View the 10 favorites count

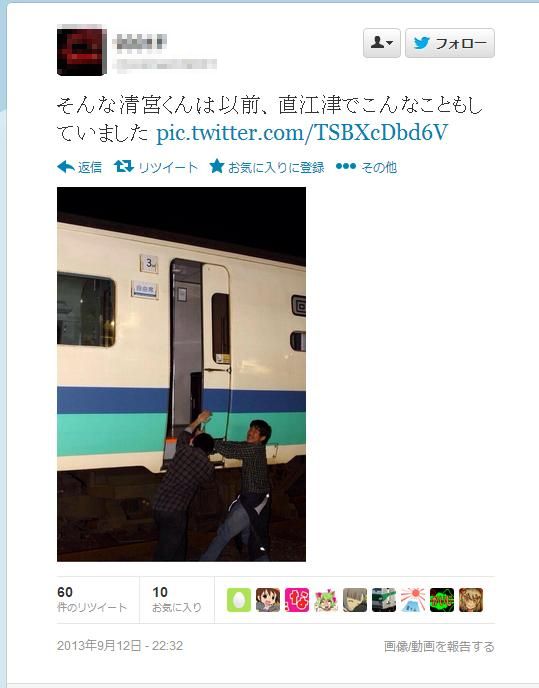coord(177,599)
